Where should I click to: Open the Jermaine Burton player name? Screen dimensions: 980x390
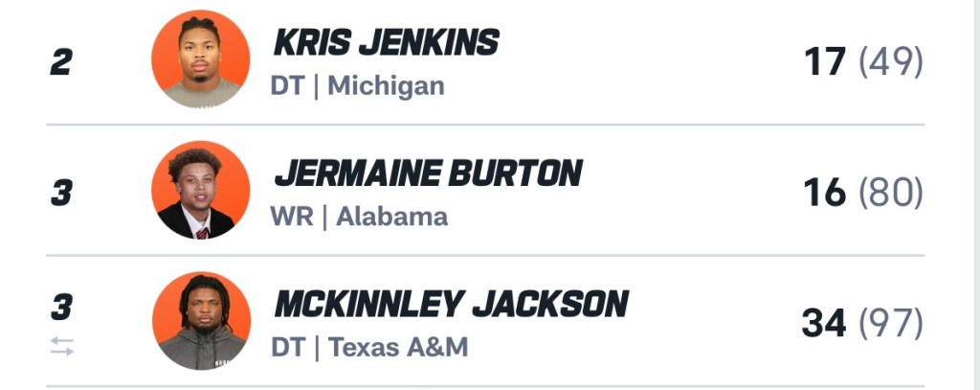click(x=428, y=173)
